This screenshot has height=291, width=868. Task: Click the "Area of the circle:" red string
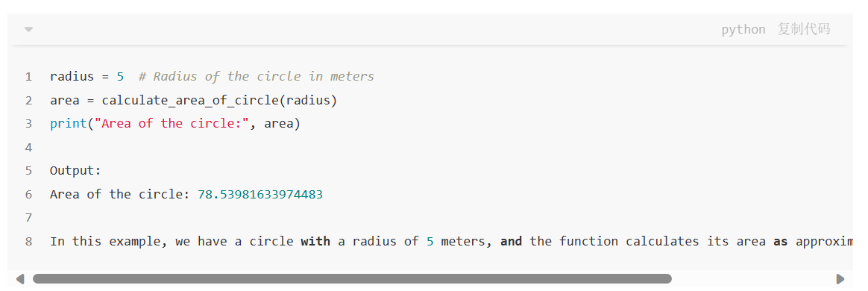coord(172,124)
